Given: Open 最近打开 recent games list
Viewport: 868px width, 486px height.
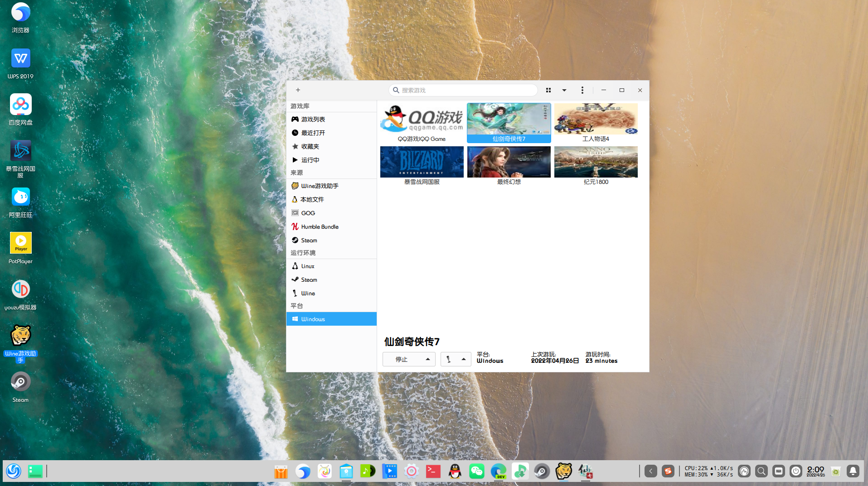Looking at the screenshot, I should point(313,133).
